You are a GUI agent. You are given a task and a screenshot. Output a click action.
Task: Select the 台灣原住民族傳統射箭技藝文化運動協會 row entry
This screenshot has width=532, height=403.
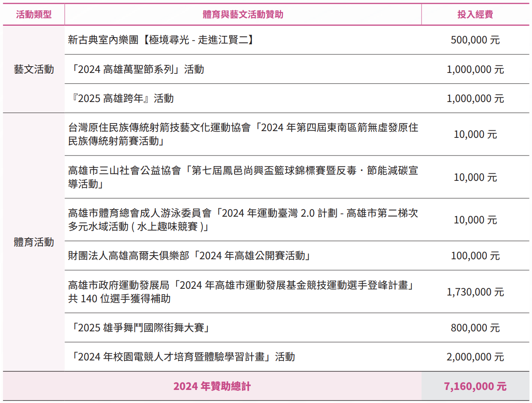click(x=242, y=134)
